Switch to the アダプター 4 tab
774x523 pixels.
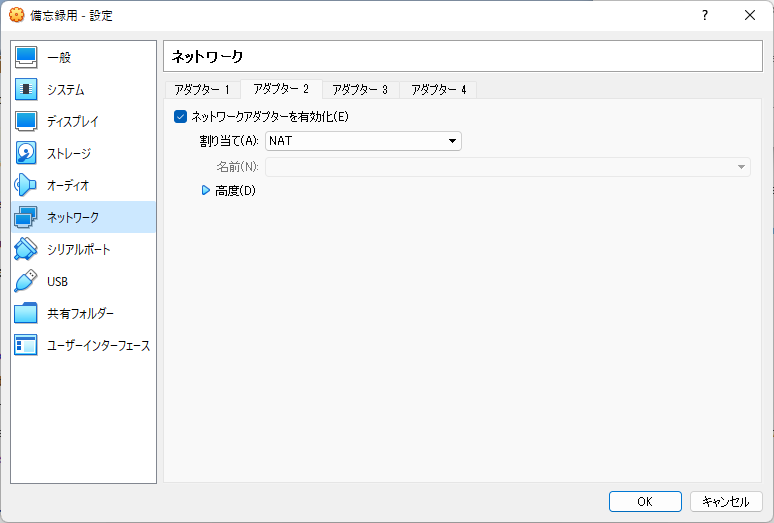tap(438, 90)
